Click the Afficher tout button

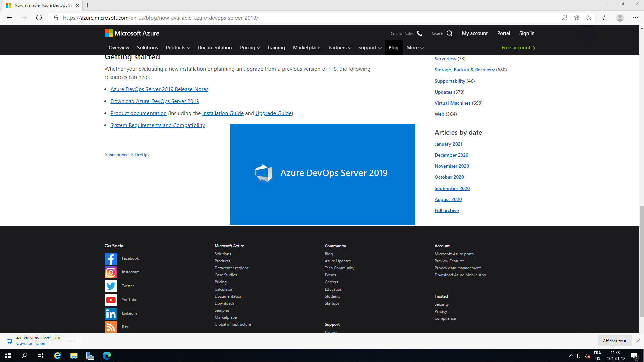click(614, 341)
